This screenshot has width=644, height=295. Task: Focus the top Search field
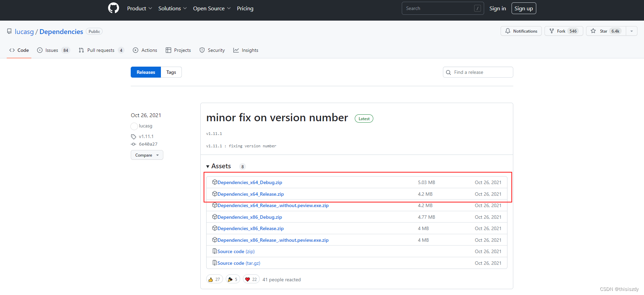pyautogui.click(x=443, y=8)
